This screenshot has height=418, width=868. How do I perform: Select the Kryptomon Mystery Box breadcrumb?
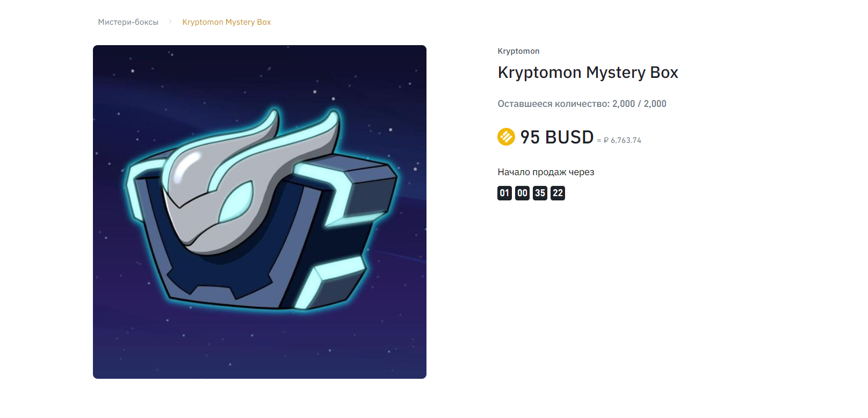coord(226,22)
